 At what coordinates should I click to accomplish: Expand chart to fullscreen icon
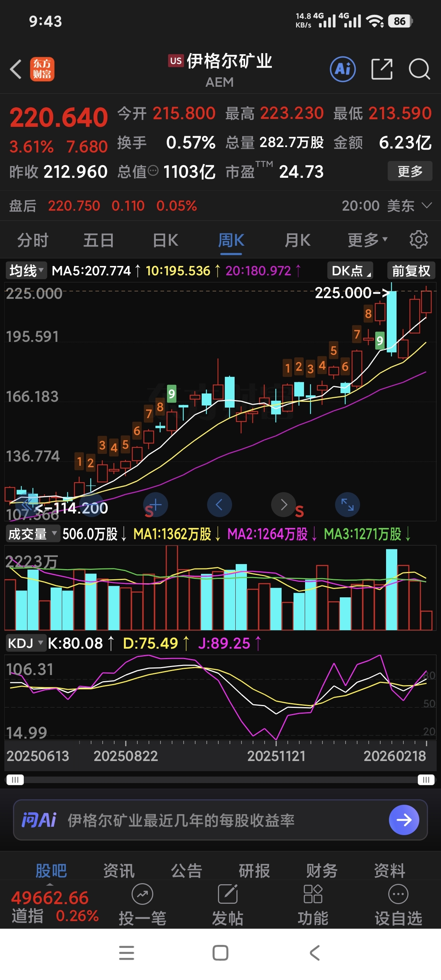[347, 505]
